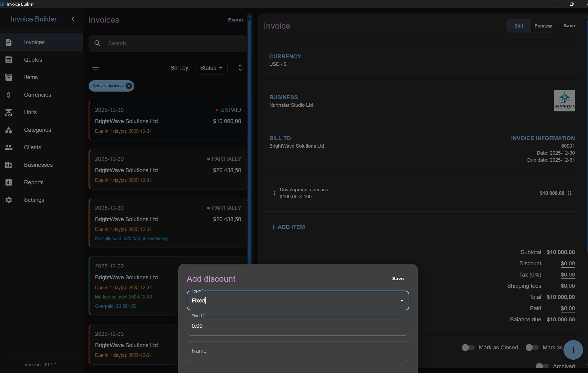The image size is (588, 373).
Task: Save the invoice with top Save
Action: (569, 26)
